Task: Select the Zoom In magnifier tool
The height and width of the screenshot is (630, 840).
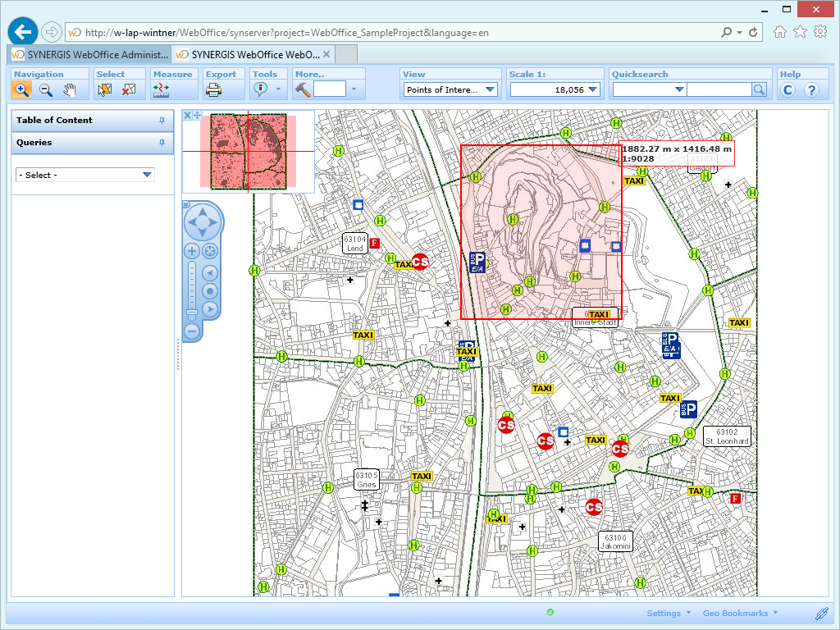Action: pyautogui.click(x=21, y=90)
